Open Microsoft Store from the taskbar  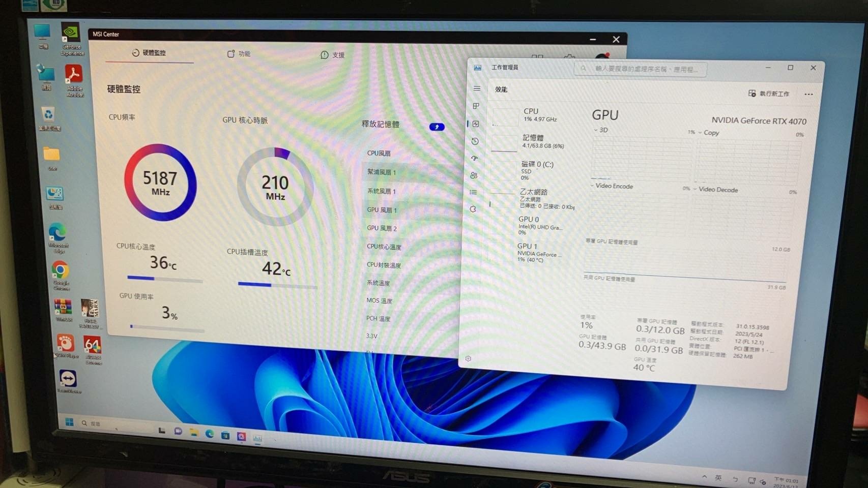pyautogui.click(x=225, y=435)
